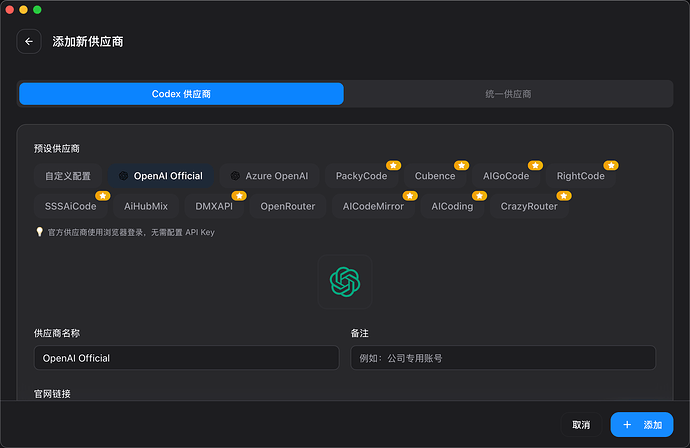This screenshot has width=690, height=448.
Task: Select the AICoding preset
Action: pyautogui.click(x=452, y=206)
